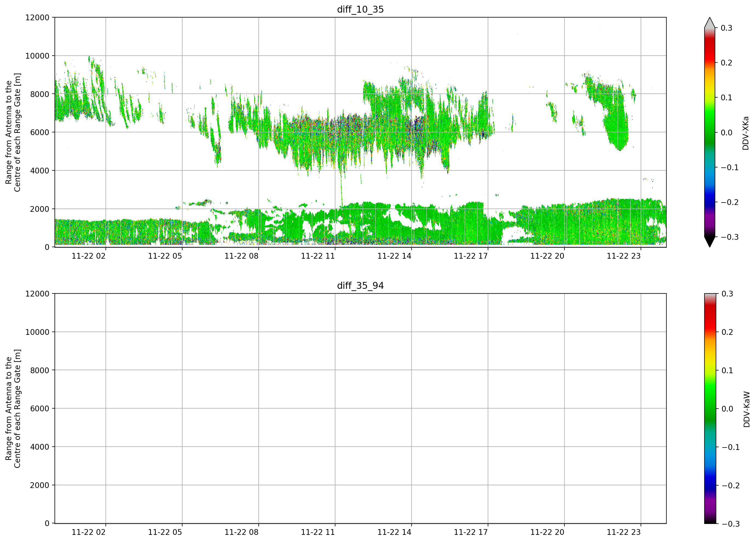The width and height of the screenshot is (756, 542).
Task: Click the 2000 tick label on diff_35_94 axis
Action: [40, 485]
